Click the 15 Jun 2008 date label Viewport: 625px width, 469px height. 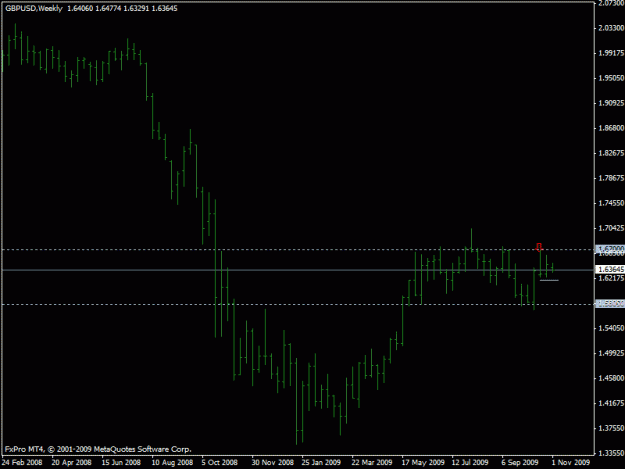click(121, 463)
